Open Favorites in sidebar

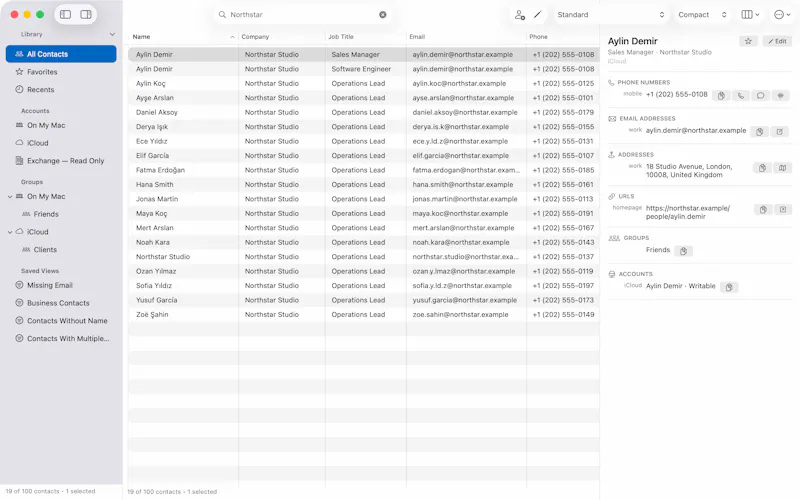(x=61, y=72)
